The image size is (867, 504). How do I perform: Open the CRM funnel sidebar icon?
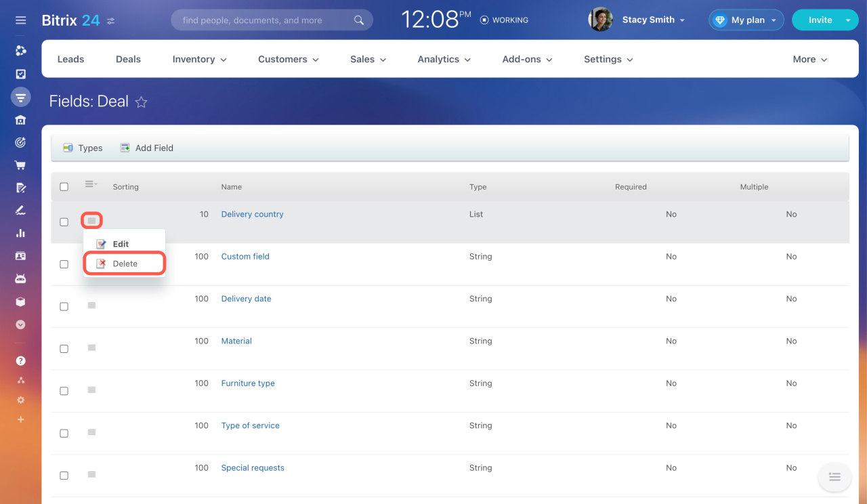pos(20,97)
